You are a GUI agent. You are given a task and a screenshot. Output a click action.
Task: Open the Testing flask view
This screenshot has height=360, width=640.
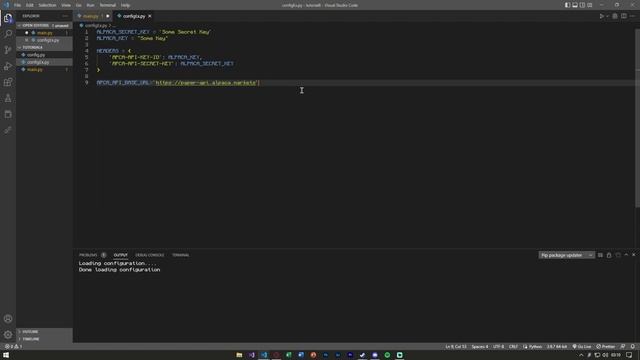click(8, 98)
